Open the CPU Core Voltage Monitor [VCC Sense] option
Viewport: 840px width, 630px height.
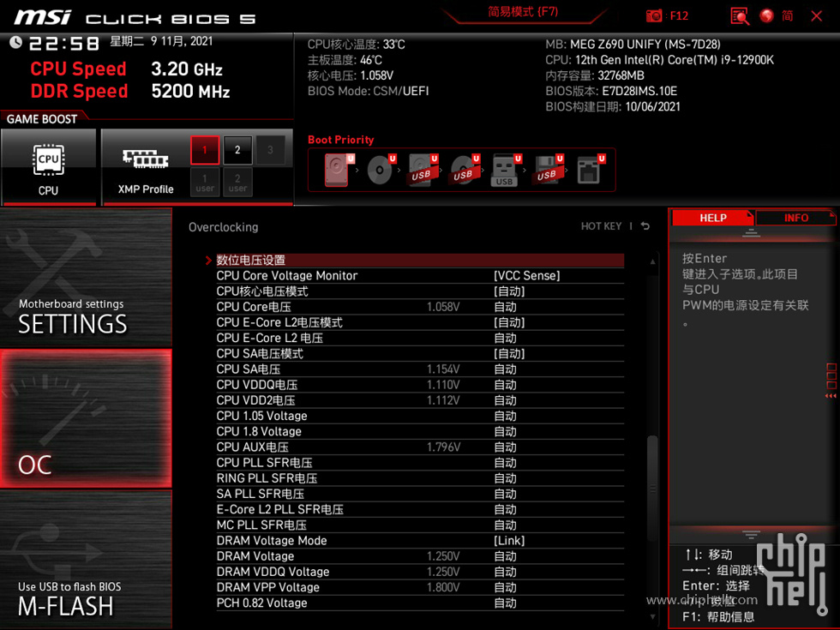[420, 275]
